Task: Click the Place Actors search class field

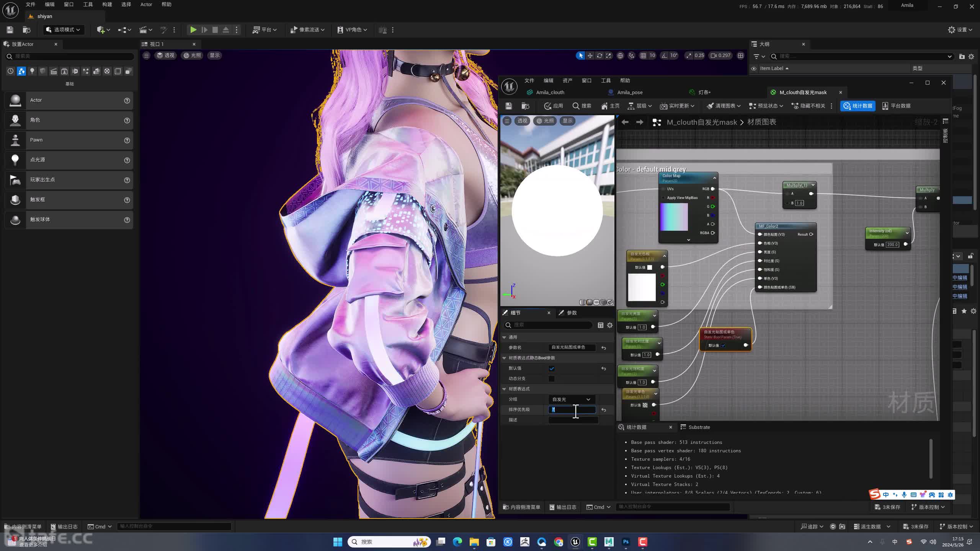Action: 70,56
